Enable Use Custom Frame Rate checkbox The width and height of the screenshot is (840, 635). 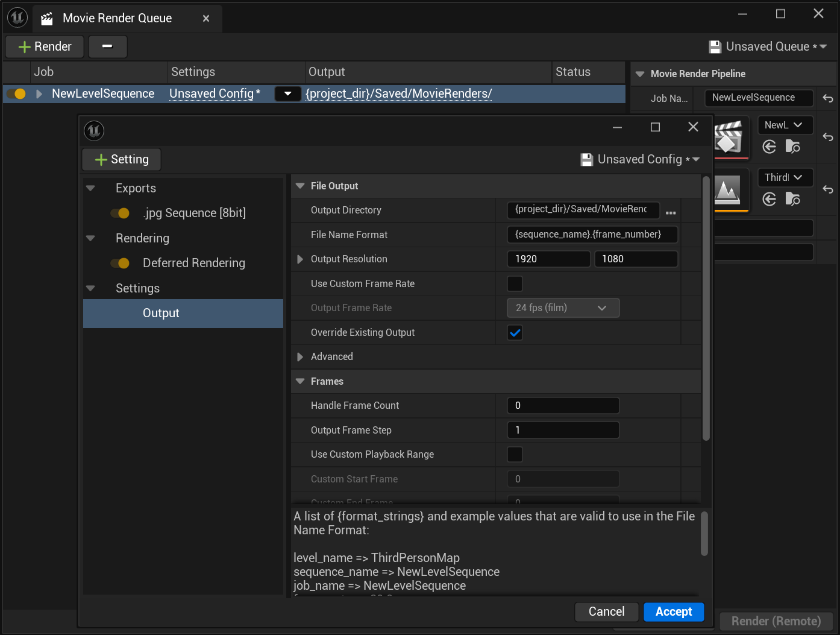tap(515, 283)
